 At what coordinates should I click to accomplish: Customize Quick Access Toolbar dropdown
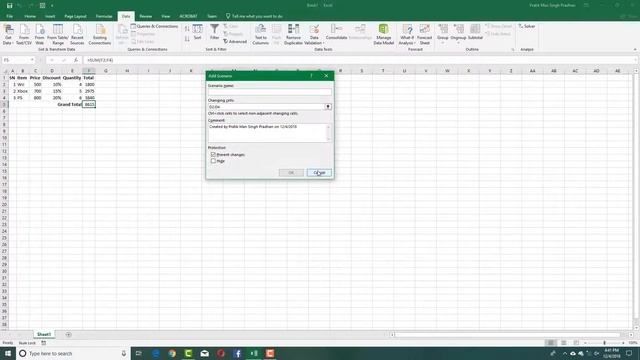tap(52, 6)
